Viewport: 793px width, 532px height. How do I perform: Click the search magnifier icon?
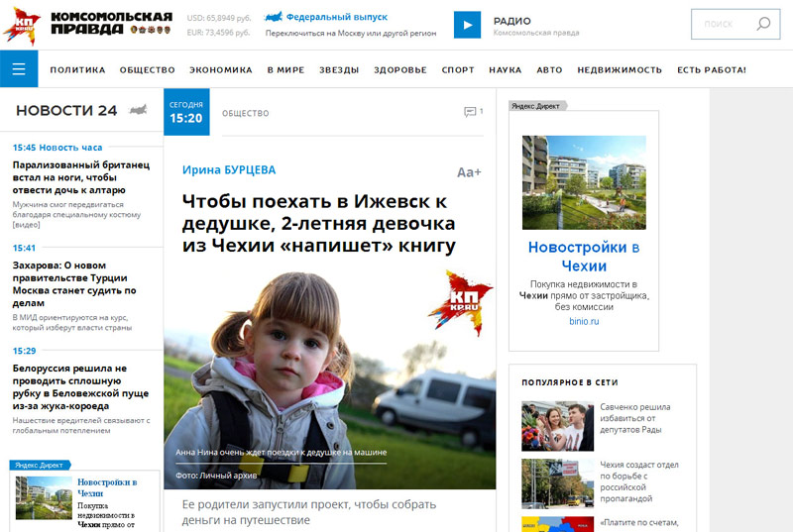(x=763, y=23)
